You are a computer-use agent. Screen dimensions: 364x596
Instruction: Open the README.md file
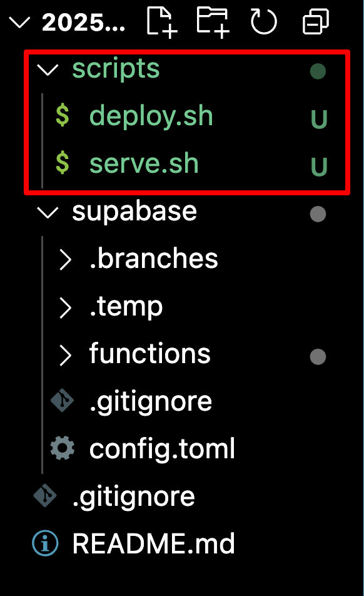[x=153, y=543]
